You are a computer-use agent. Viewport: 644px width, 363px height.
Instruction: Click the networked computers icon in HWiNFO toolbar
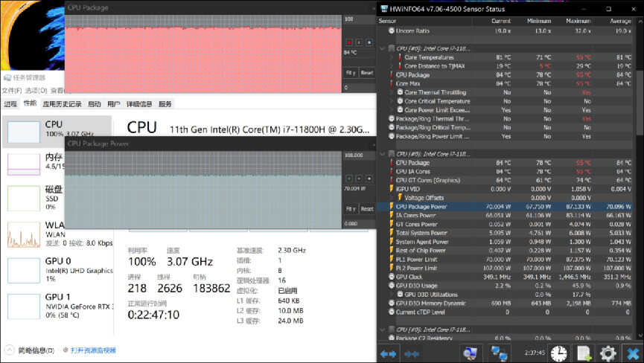click(x=499, y=353)
